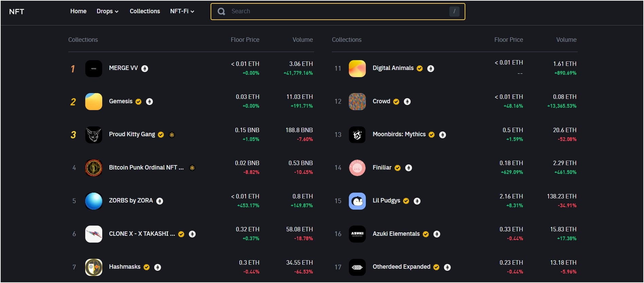The width and height of the screenshot is (644, 283).
Task: Click the Gemesis yellow collection icon
Action: tap(93, 102)
